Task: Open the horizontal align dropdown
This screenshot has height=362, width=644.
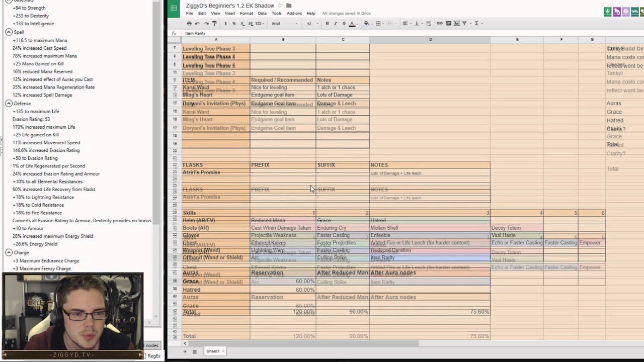Action: pos(406,24)
